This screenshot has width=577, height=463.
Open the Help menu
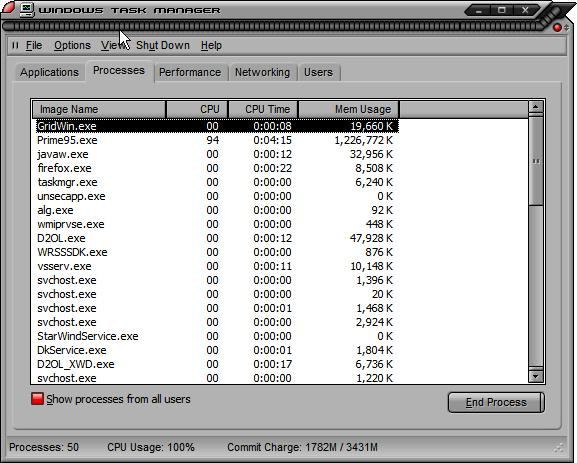coord(211,45)
